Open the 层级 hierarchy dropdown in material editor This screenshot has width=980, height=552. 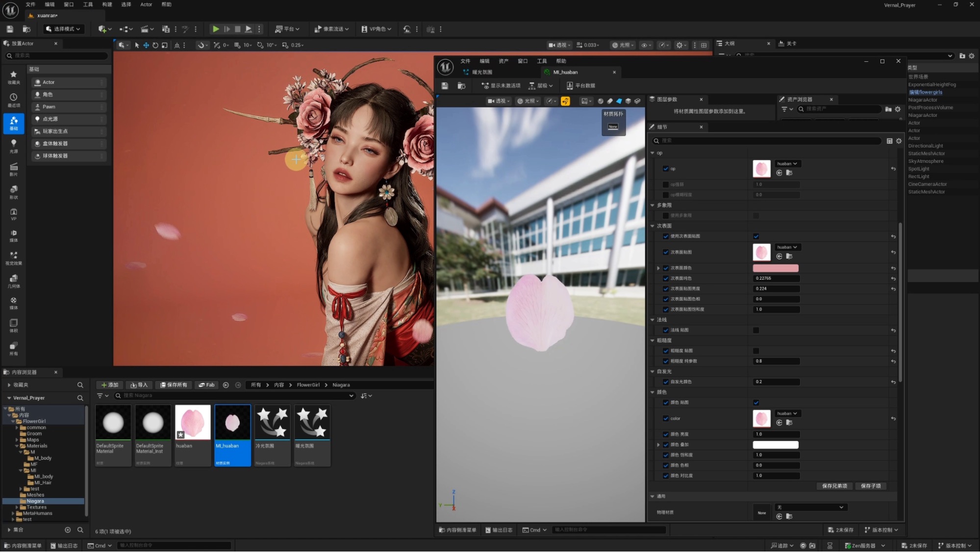[x=541, y=86]
